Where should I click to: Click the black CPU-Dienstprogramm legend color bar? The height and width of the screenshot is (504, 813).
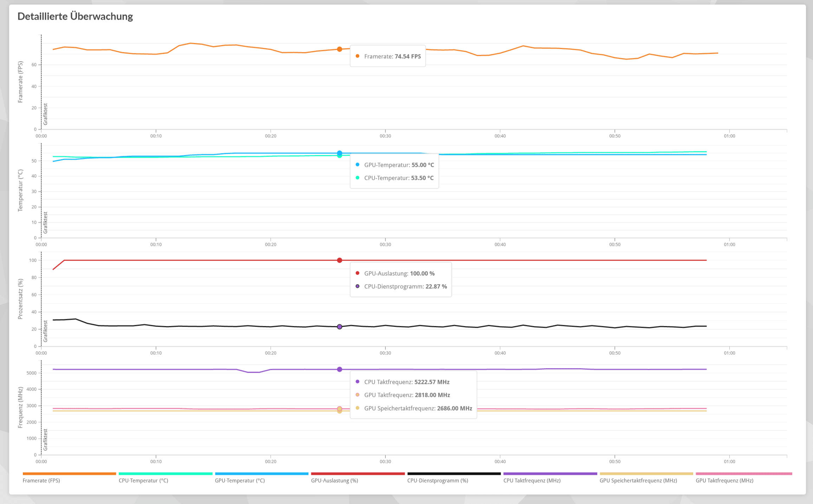click(454, 474)
